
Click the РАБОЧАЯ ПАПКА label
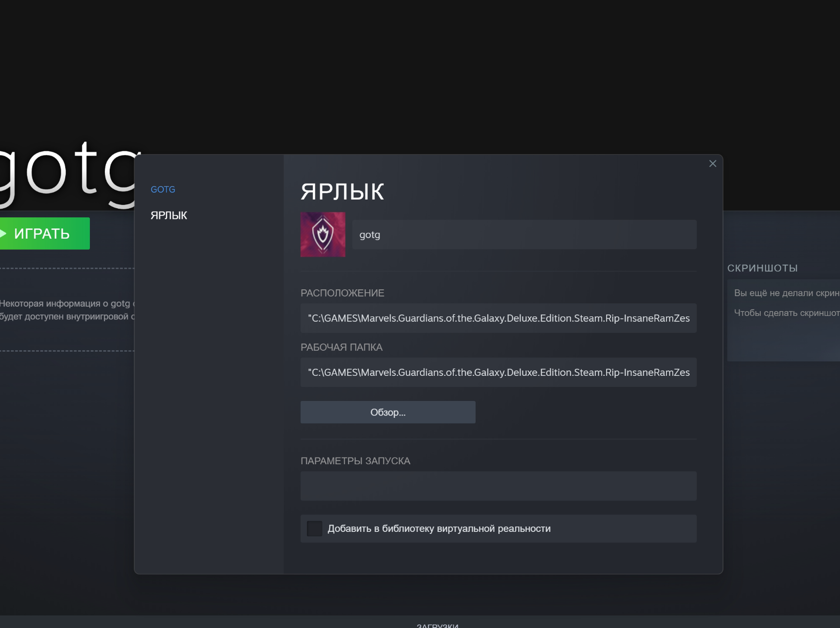point(341,347)
